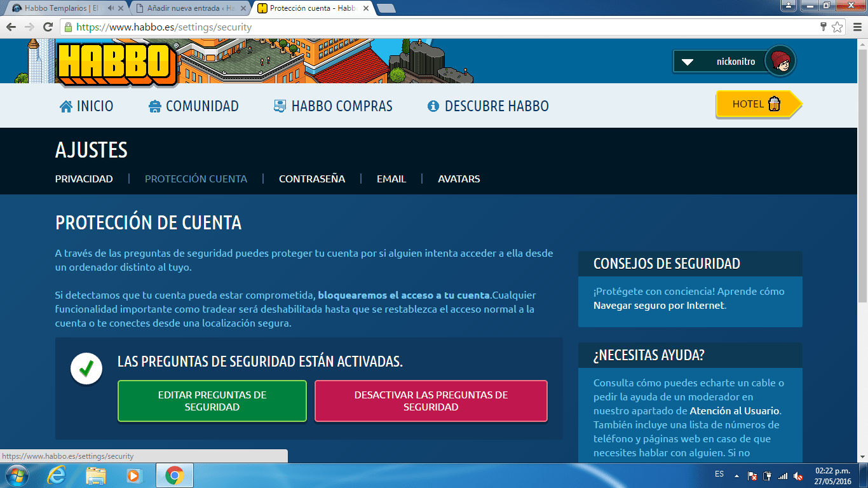Click the yellow Hotel button
The width and height of the screenshot is (868, 488).
(759, 104)
